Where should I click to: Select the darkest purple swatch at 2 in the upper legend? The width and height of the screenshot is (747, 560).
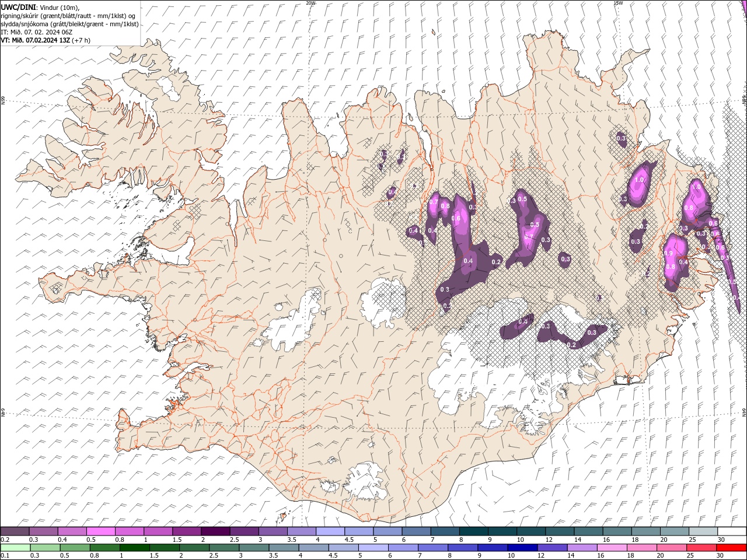click(x=215, y=531)
